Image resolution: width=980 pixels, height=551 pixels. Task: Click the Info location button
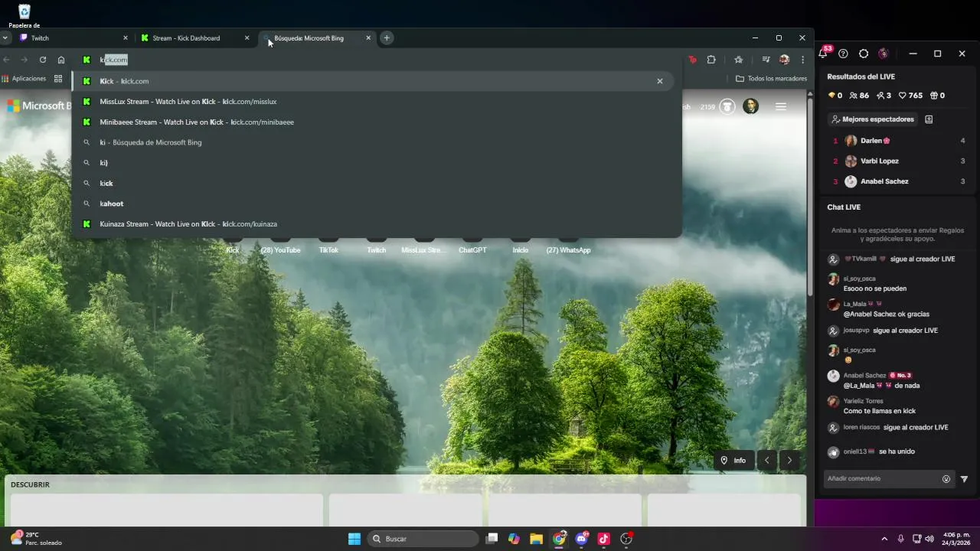pyautogui.click(x=733, y=461)
